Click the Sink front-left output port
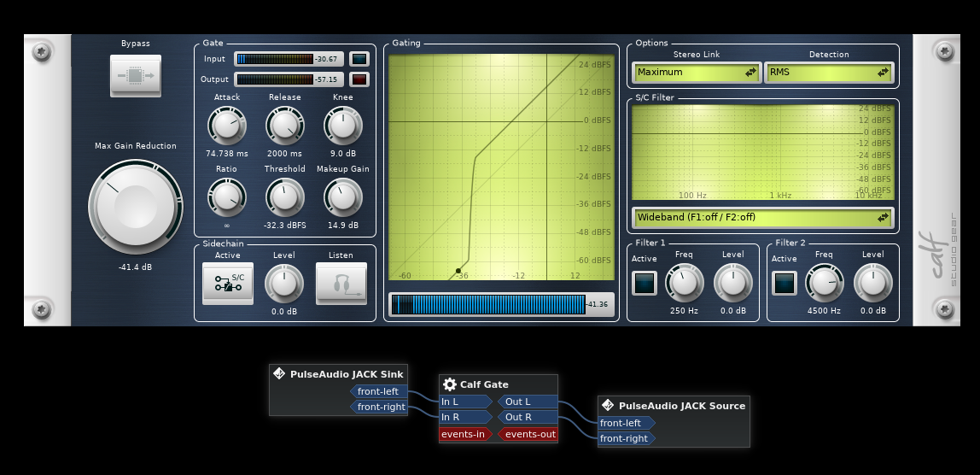 click(379, 392)
